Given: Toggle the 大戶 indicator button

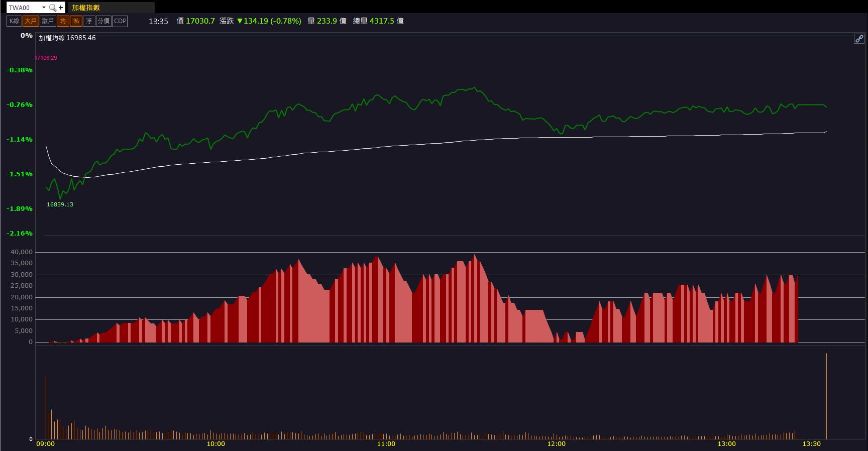Looking at the screenshot, I should pos(31,21).
